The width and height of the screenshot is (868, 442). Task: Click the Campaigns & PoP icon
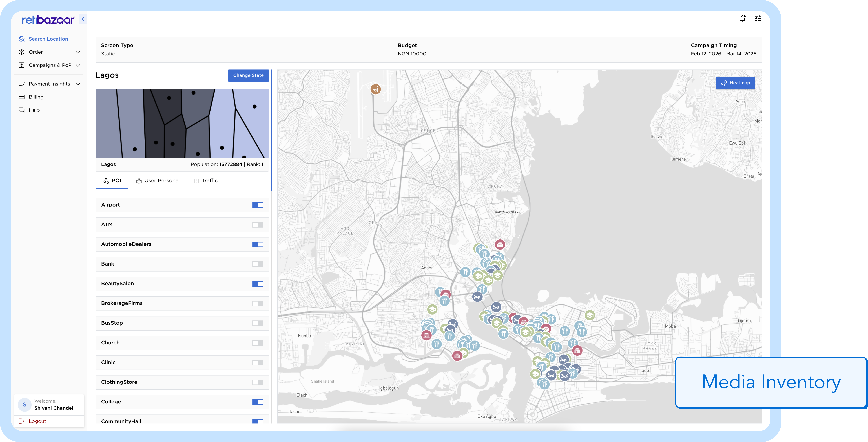[x=22, y=65]
